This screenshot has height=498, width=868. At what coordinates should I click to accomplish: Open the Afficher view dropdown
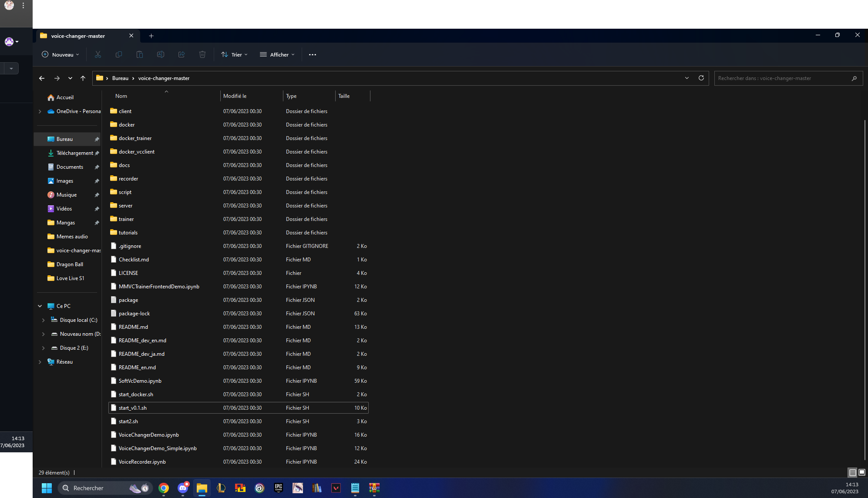[x=277, y=54]
